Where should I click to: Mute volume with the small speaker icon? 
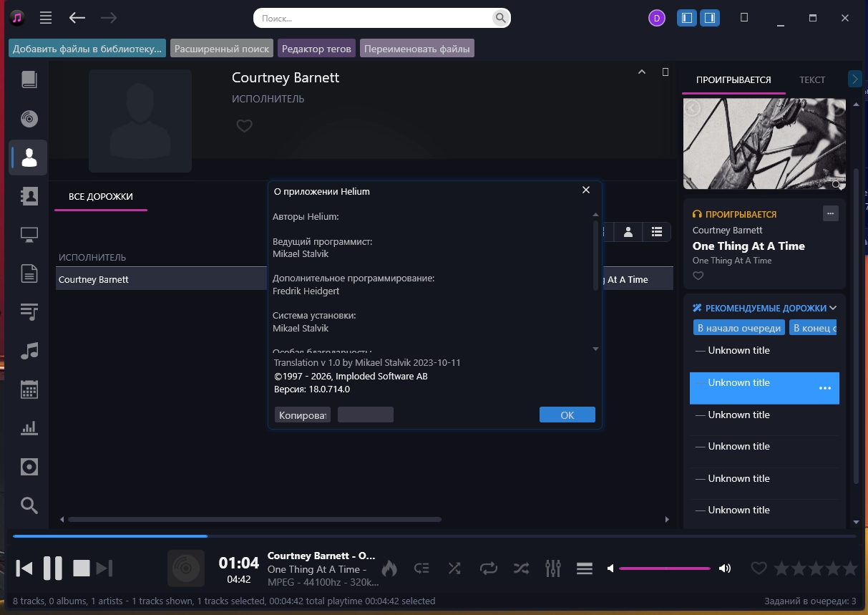pos(610,568)
